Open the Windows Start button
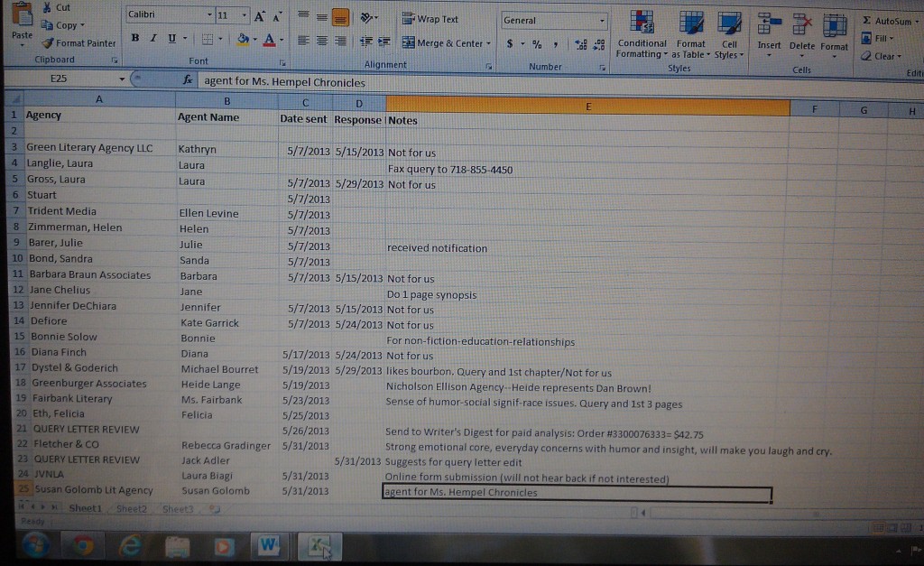924x566 pixels. click(x=35, y=545)
